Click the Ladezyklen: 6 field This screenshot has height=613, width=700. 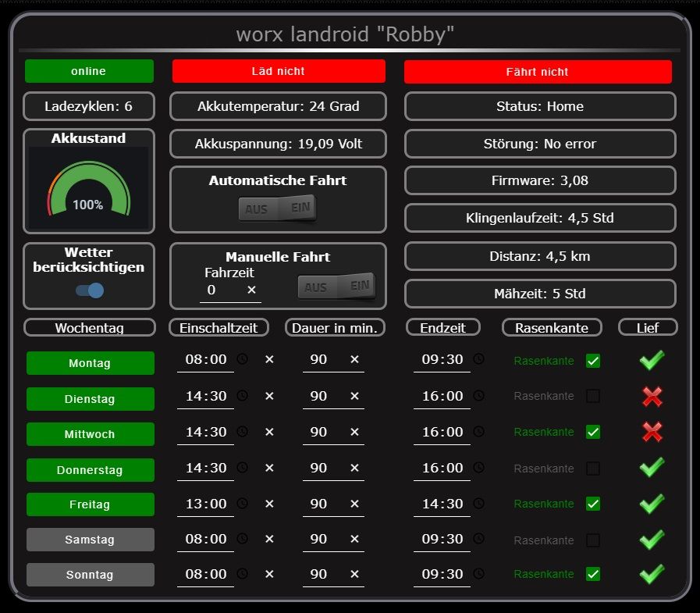pos(89,106)
